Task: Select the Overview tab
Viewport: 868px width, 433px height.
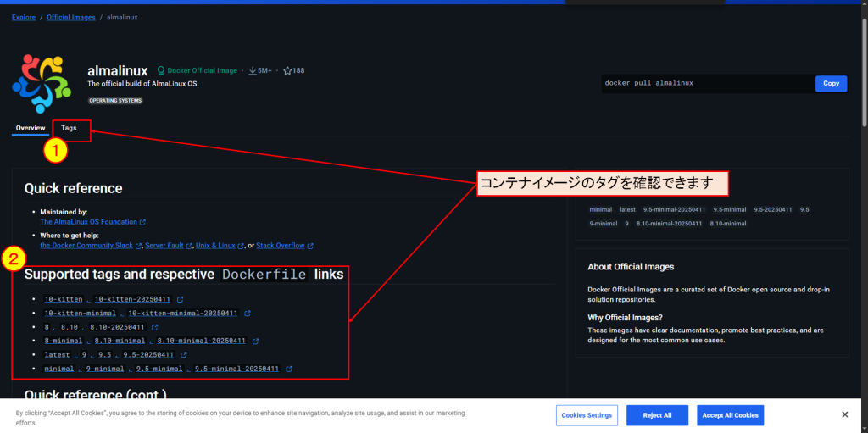Action: click(31, 128)
